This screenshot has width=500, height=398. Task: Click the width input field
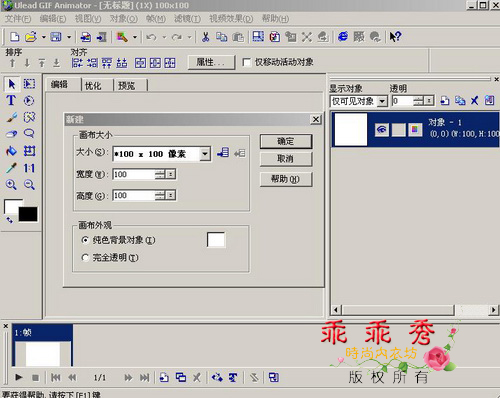(134, 174)
